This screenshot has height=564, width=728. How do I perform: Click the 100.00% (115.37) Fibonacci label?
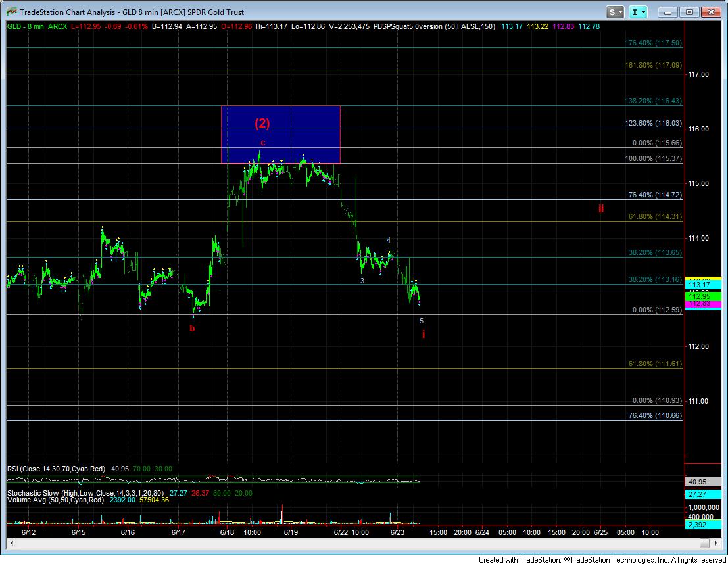pos(653,159)
